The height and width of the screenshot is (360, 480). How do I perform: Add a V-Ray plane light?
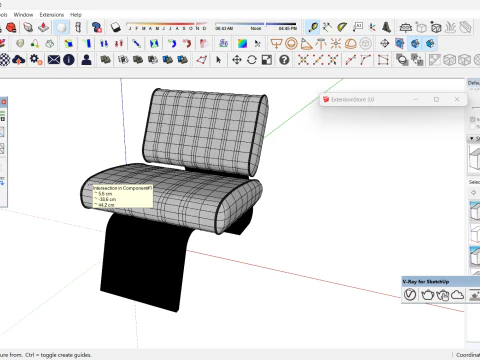[x=276, y=43]
